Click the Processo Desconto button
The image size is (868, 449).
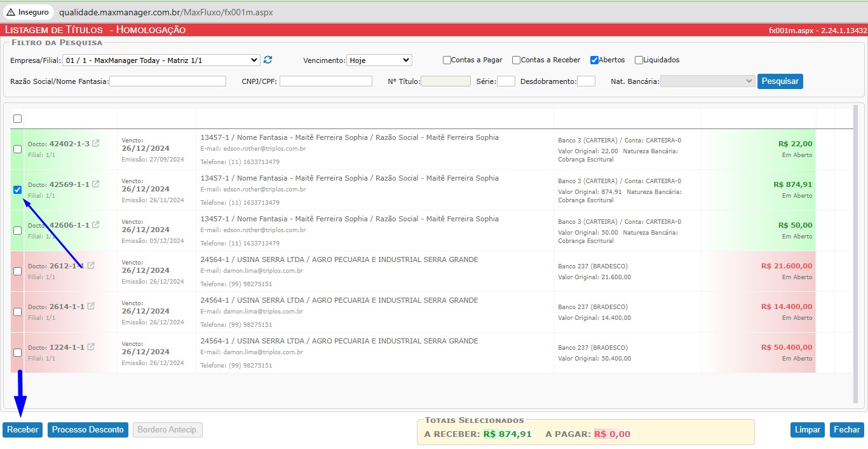pyautogui.click(x=88, y=430)
